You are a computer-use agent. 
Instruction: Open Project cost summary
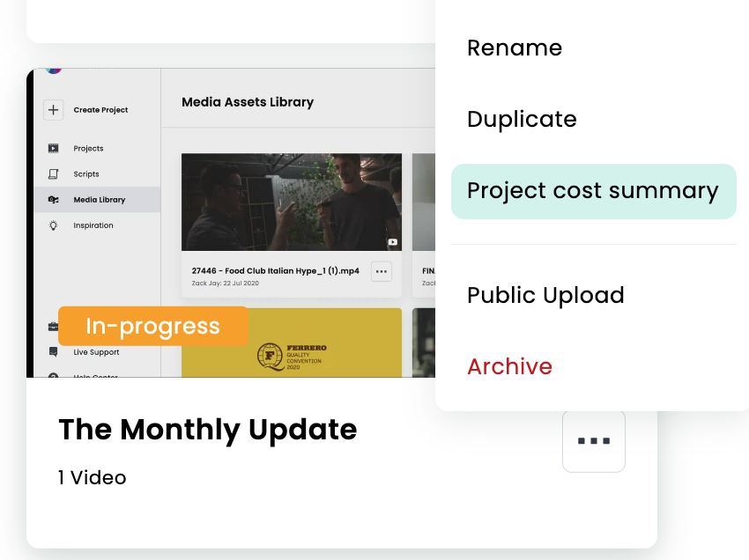(x=593, y=191)
